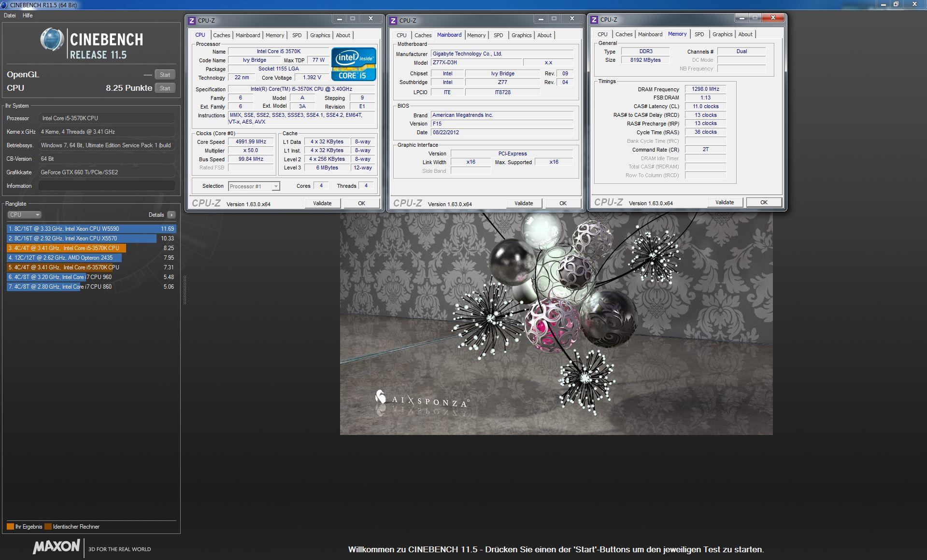927x560 pixels.
Task: Open About tab in first CPU-Z window
Action: [343, 35]
